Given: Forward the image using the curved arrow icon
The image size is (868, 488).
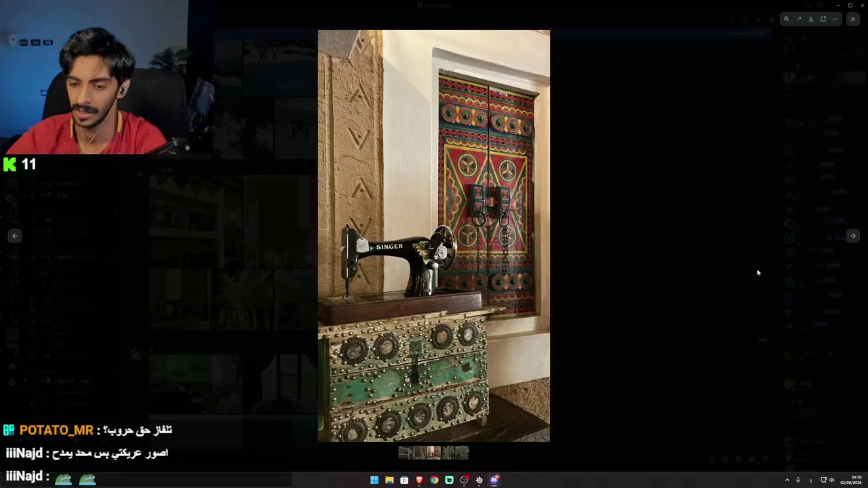Looking at the screenshot, I should (799, 19).
